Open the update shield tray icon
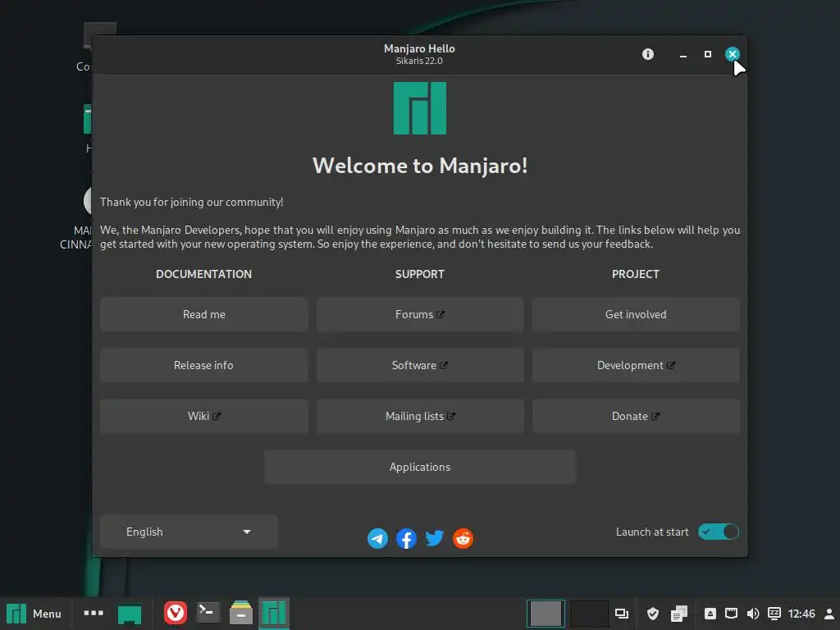Image resolution: width=840 pixels, height=630 pixels. (x=652, y=614)
